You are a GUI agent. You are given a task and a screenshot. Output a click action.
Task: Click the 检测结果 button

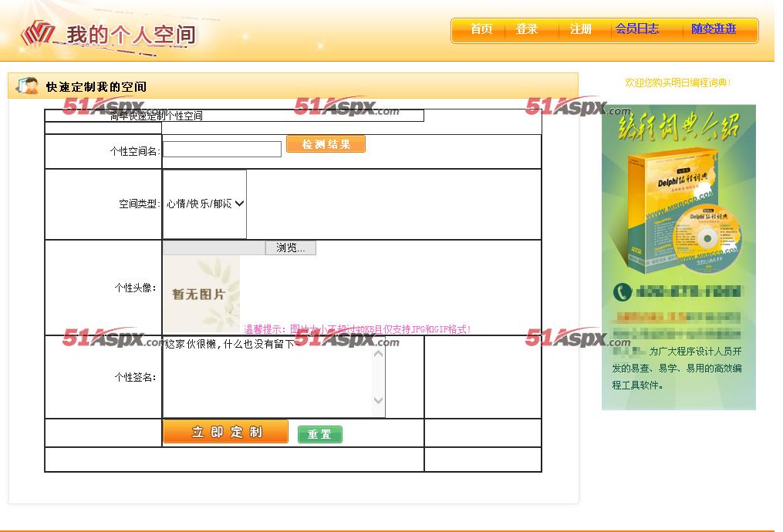click(x=326, y=144)
